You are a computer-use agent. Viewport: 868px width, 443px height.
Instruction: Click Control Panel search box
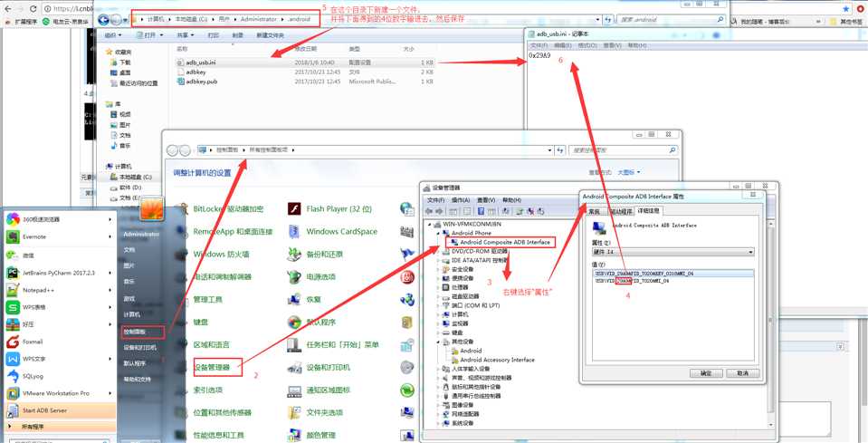coord(624,150)
